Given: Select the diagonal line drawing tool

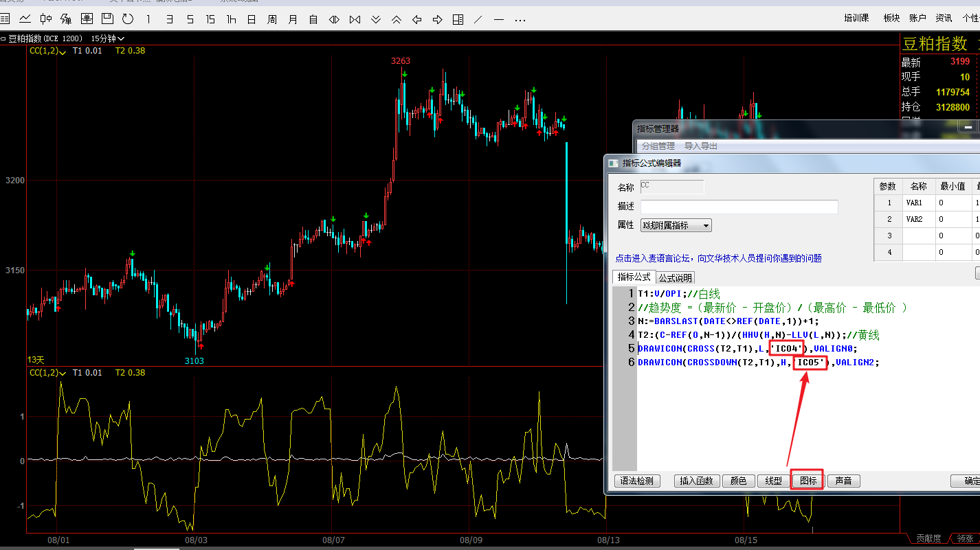Looking at the screenshot, I should 478,19.
